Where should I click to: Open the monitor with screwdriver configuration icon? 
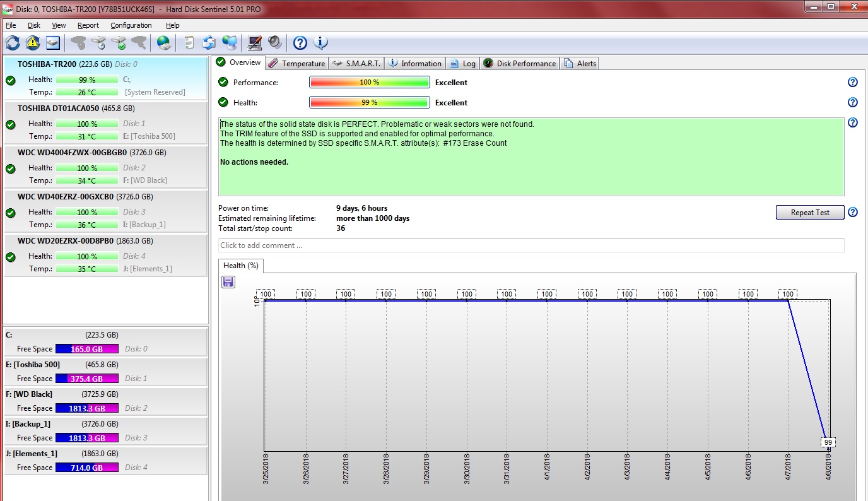tap(255, 43)
